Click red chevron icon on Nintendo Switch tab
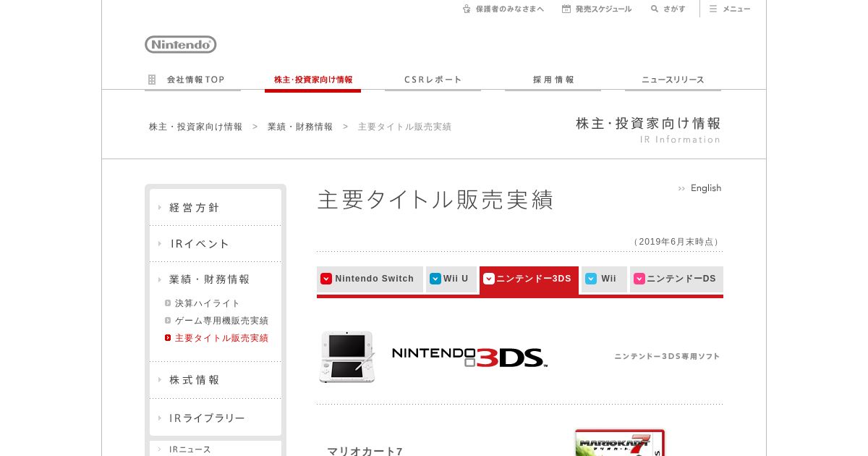The width and height of the screenshot is (868, 456). click(326, 279)
